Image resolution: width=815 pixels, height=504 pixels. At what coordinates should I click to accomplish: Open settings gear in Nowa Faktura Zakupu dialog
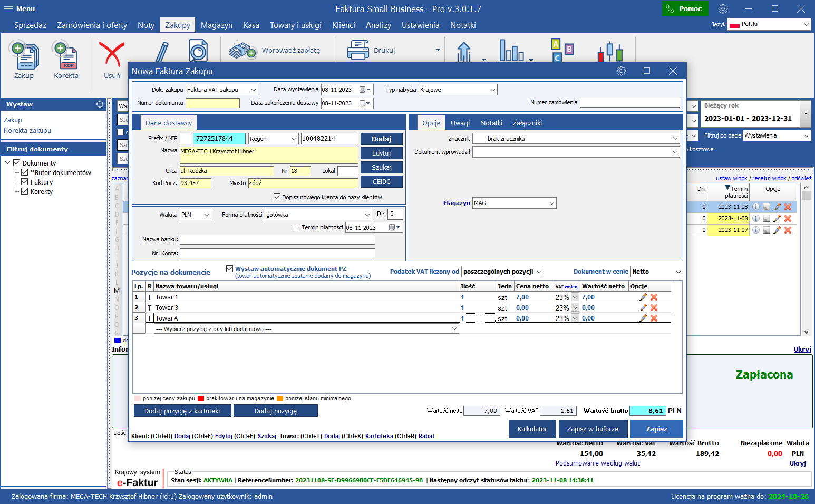(x=622, y=71)
